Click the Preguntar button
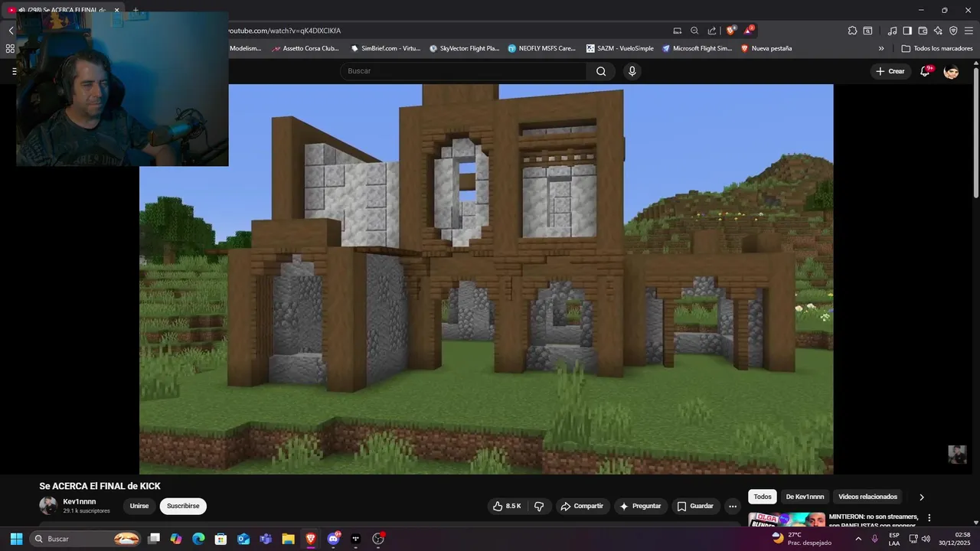The height and width of the screenshot is (551, 980). 641,506
